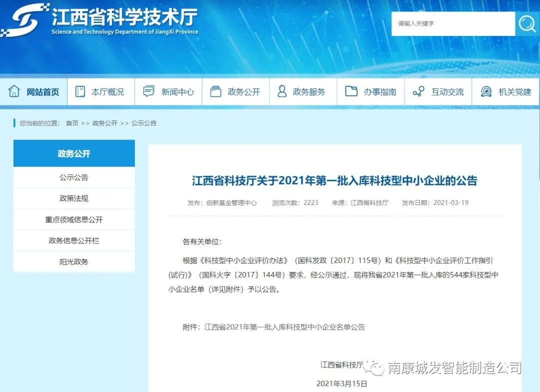Click 首页 in the breadcrumb path
The image size is (540, 392).
pos(72,123)
